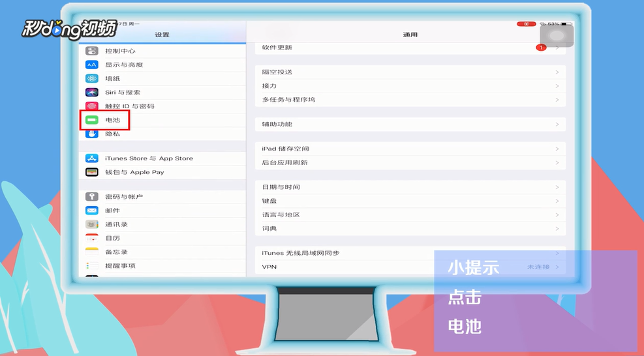The width and height of the screenshot is (644, 356).
Task: Open 控制中心 in settings sidebar
Action: [162, 51]
